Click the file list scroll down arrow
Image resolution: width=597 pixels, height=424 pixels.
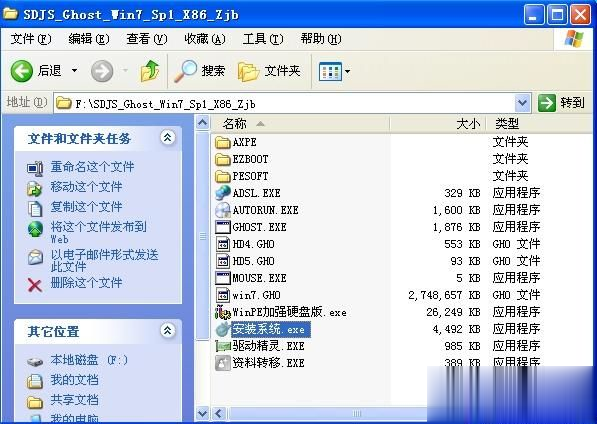point(203,413)
